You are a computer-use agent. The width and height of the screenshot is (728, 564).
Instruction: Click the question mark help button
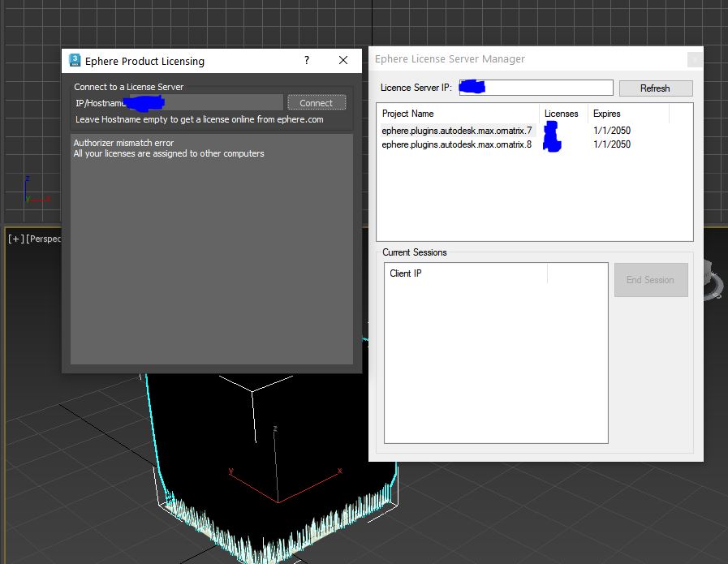307,61
